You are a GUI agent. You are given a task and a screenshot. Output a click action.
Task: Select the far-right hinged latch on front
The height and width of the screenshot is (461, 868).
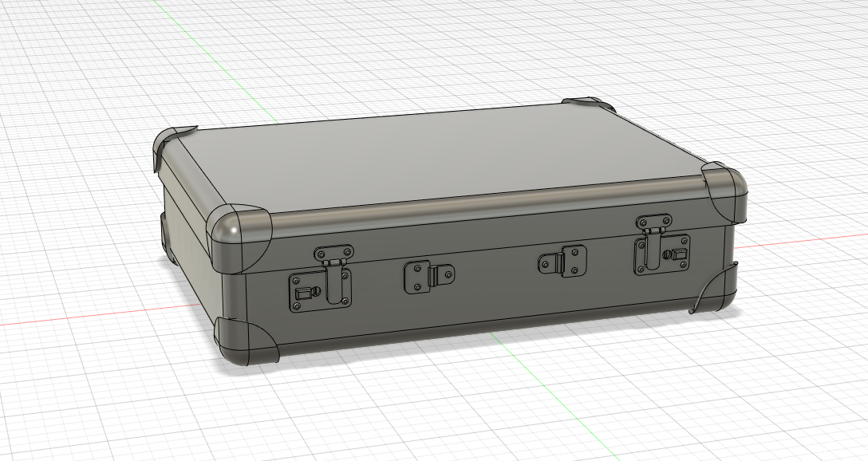(x=662, y=245)
